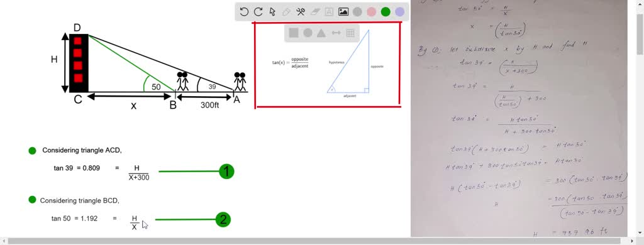The height and width of the screenshot is (245, 644).
Task: Click the text 'Considering triangle BCD,'
Action: click(80, 200)
